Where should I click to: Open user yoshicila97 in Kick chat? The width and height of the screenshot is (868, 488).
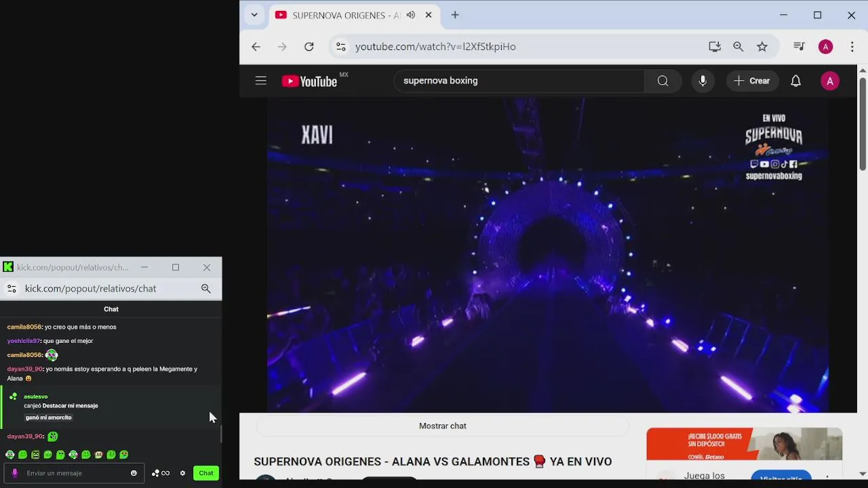pos(24,341)
